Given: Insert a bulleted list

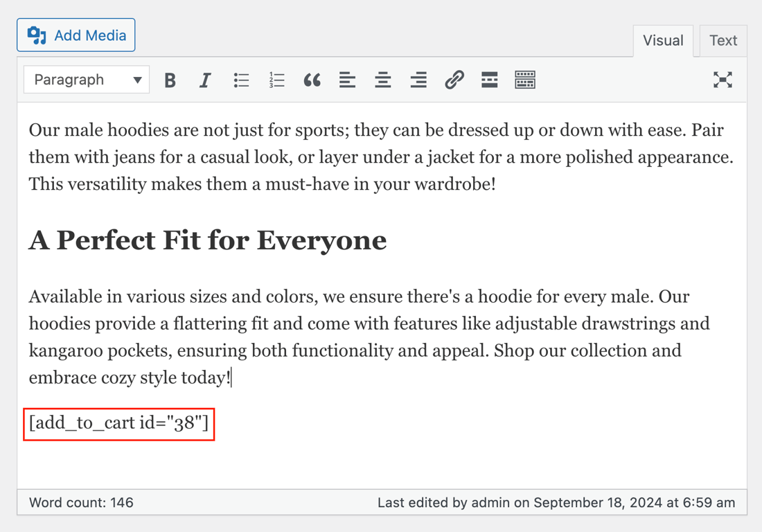Looking at the screenshot, I should (x=241, y=80).
